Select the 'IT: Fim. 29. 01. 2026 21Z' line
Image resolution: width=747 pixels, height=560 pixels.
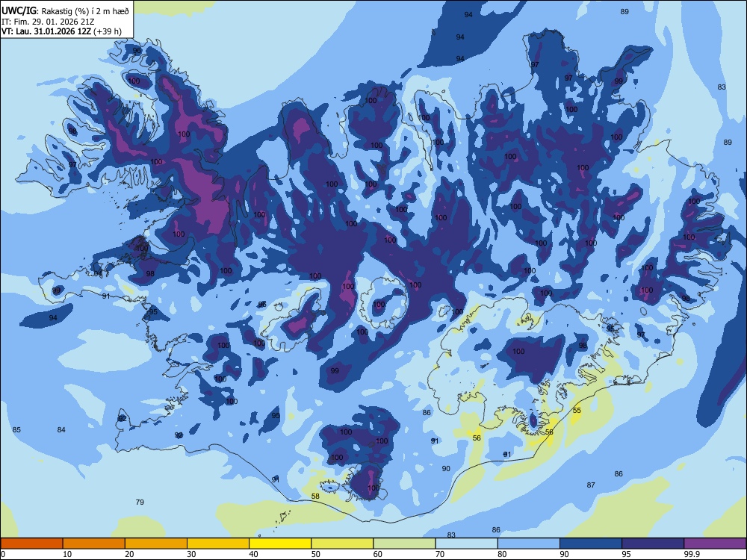[48, 22]
